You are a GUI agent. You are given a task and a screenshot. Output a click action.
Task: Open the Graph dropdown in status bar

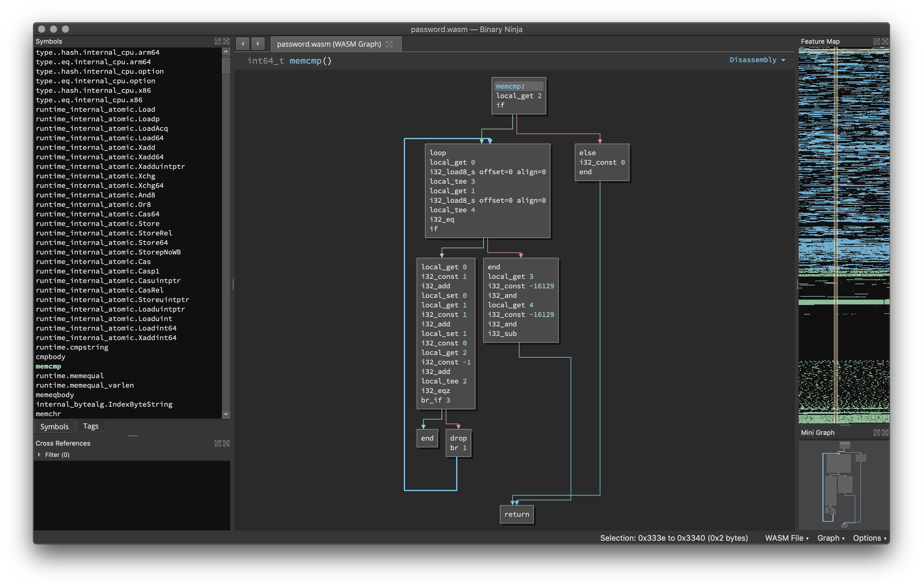[x=831, y=538]
